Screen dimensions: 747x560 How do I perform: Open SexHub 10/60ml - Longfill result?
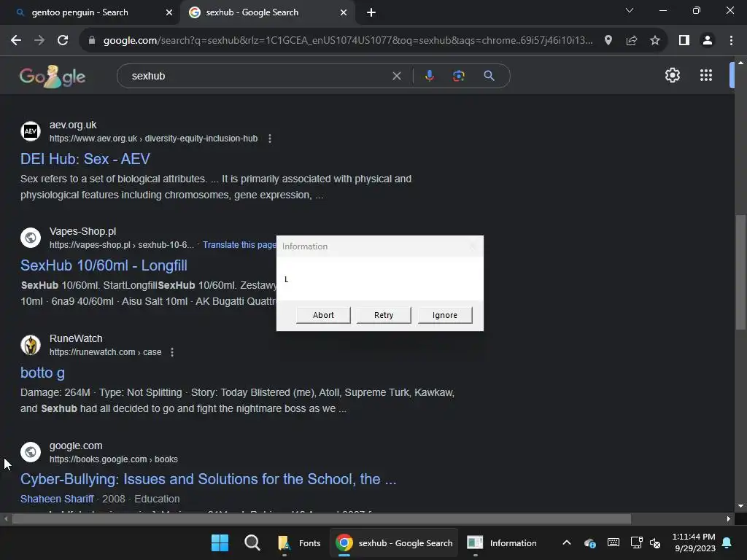[104, 265]
